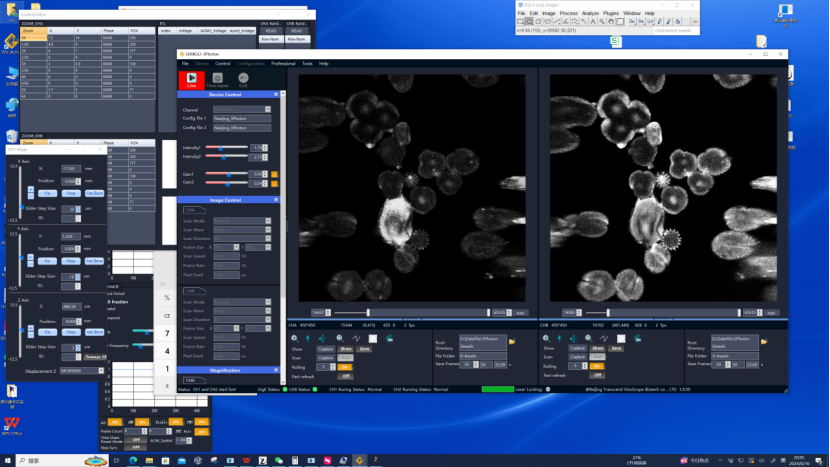The image size is (830, 467).
Task: Open the Professional menu
Action: click(x=283, y=63)
